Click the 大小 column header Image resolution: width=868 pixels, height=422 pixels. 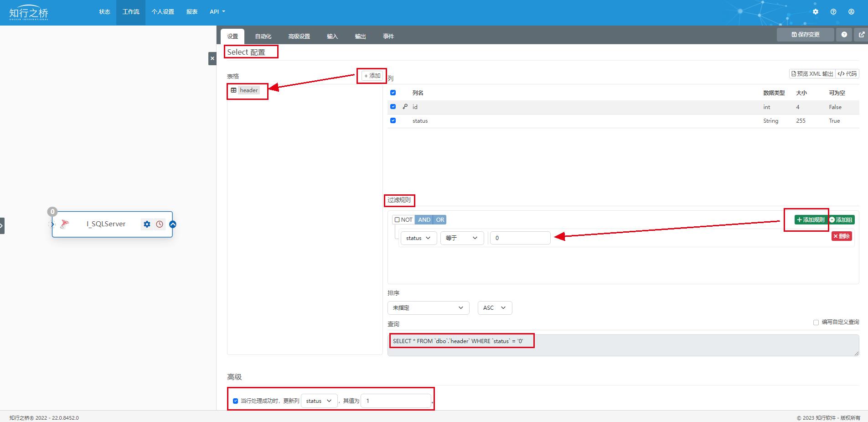tap(801, 93)
